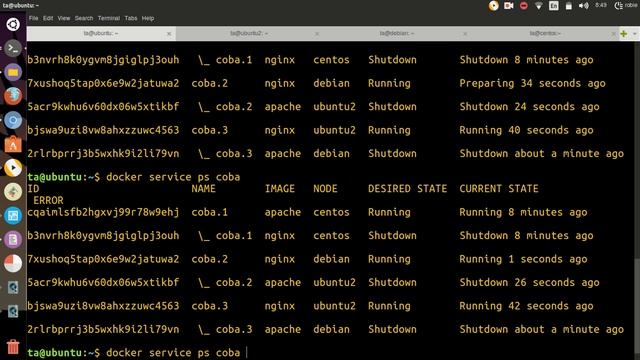The image size is (640, 360).
Task: Click 'Shutdown 24 seconds ago' text
Action: (x=529, y=107)
